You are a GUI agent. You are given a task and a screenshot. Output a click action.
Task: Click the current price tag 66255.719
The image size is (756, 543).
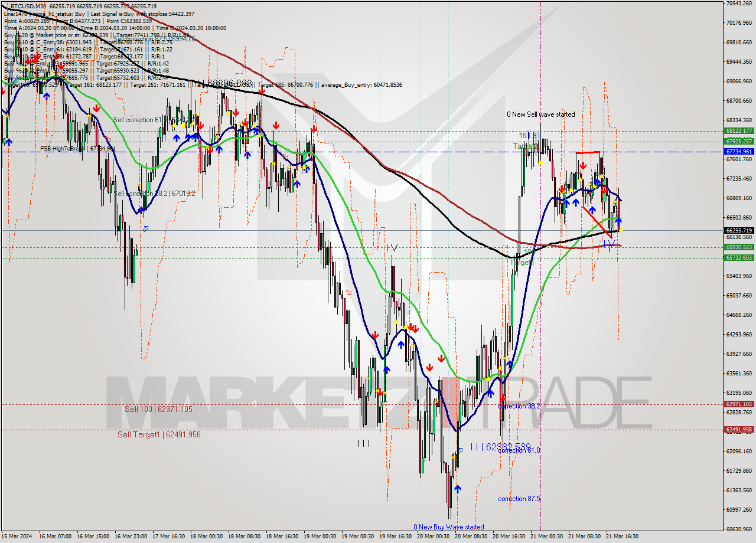click(738, 230)
